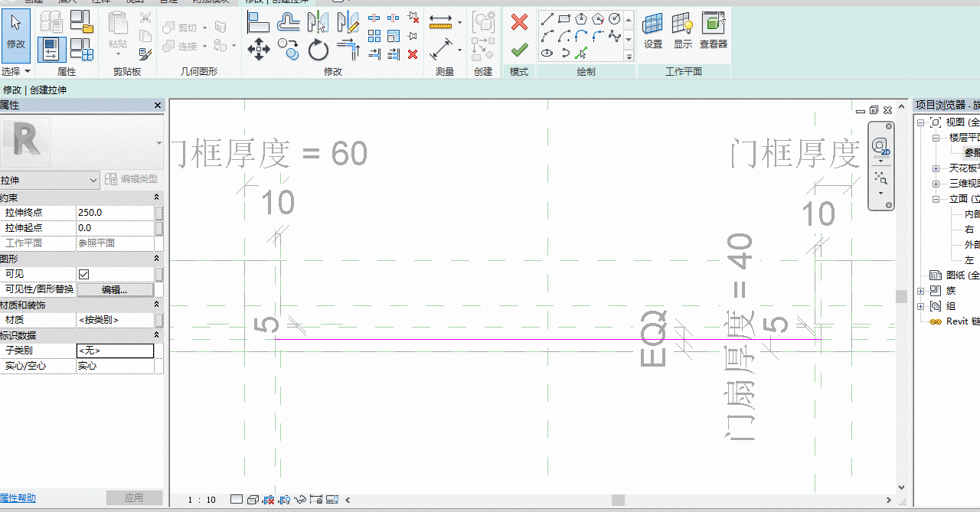Choose the Align tool icon

click(x=259, y=21)
